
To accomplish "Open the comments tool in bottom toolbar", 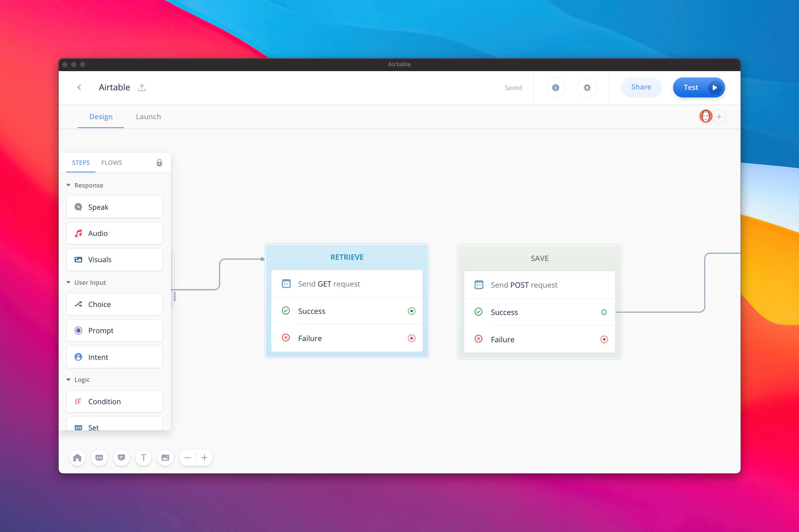I will [121, 458].
